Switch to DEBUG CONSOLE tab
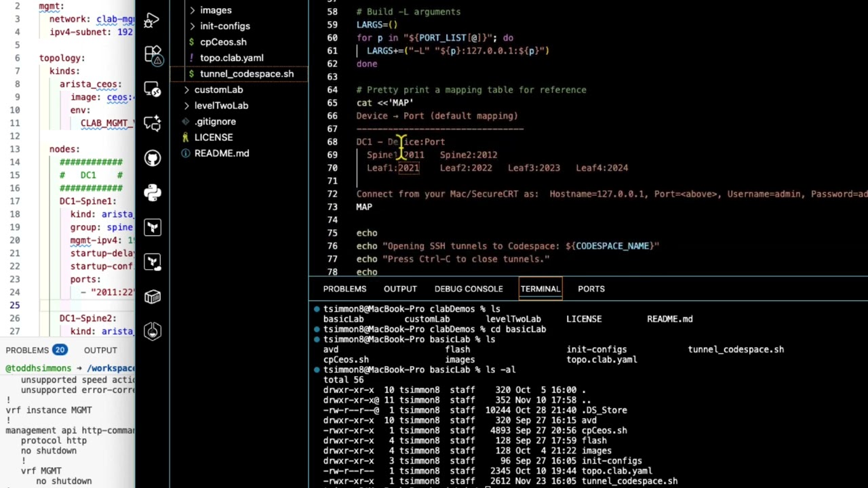The image size is (868, 488). click(x=469, y=289)
